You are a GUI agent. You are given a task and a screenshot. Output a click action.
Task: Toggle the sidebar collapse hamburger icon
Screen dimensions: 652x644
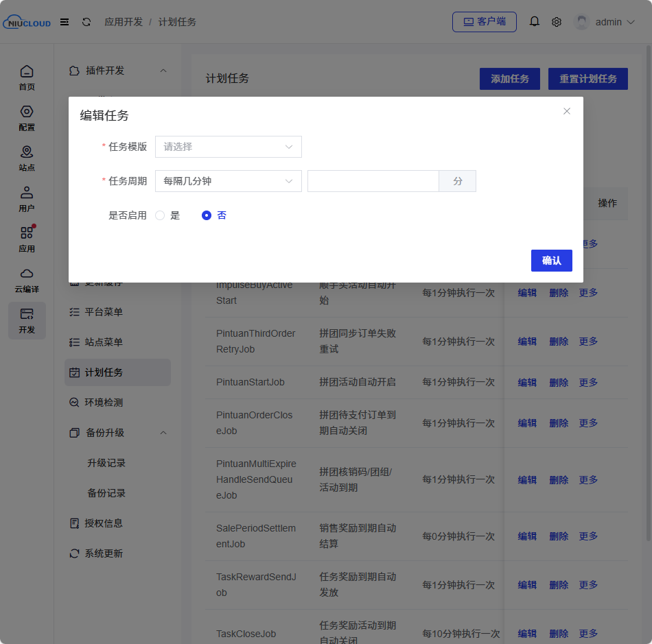pyautogui.click(x=65, y=22)
